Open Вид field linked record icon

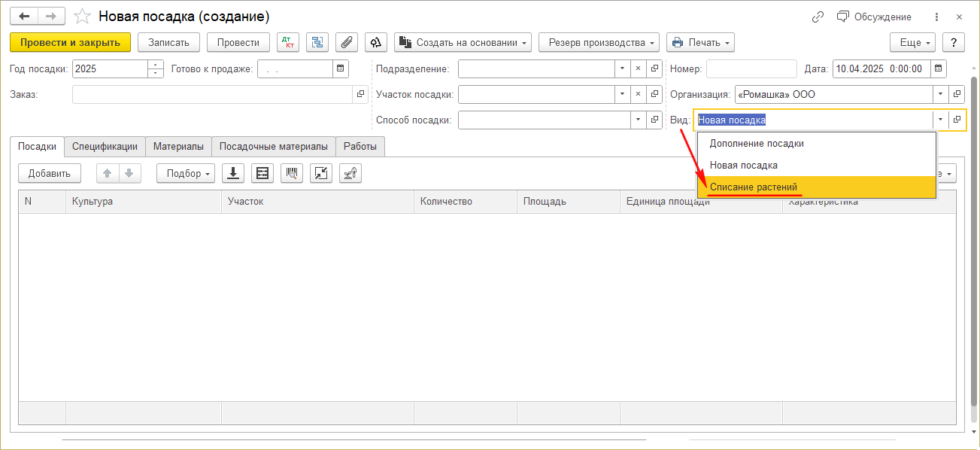point(957,120)
